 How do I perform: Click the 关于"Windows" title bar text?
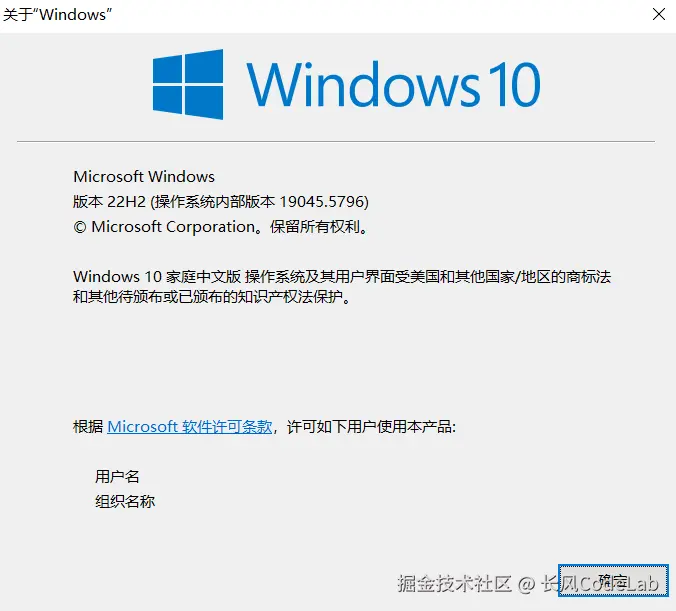[x=57, y=14]
